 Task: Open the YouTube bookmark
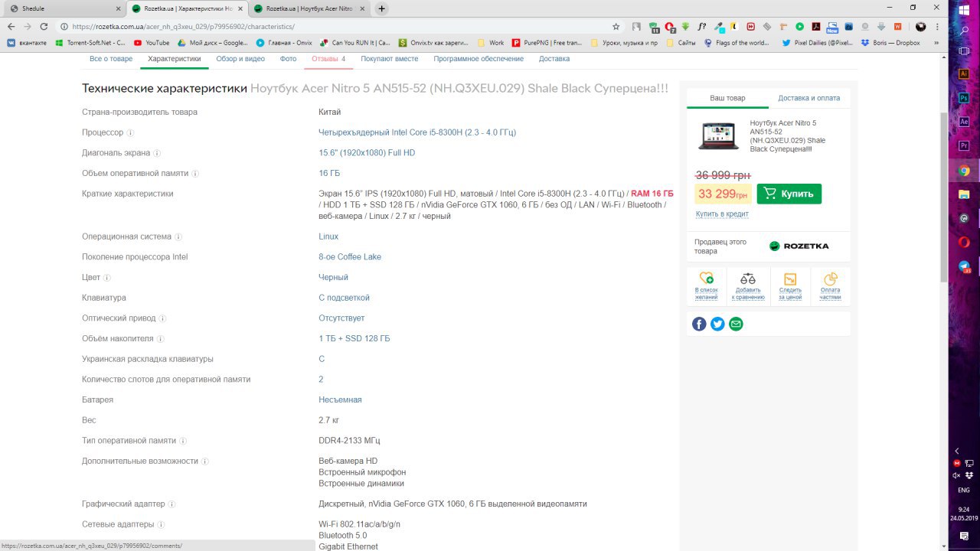(152, 43)
